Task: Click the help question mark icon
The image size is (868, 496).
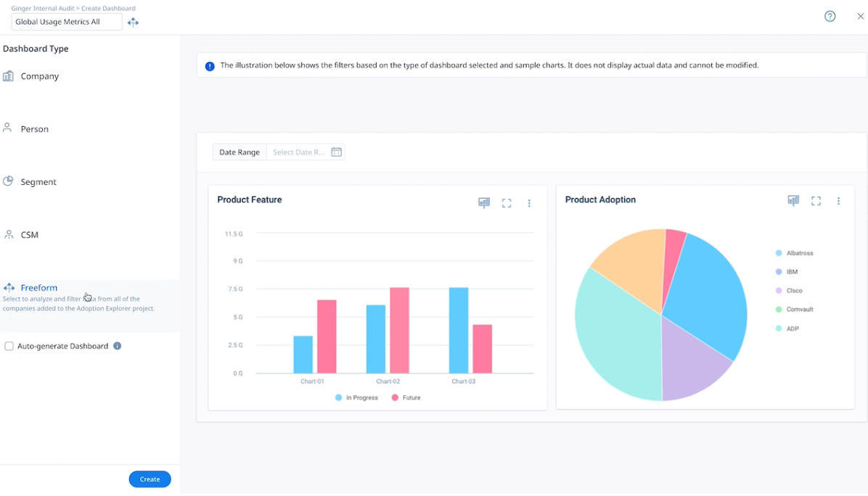Action: tap(830, 17)
